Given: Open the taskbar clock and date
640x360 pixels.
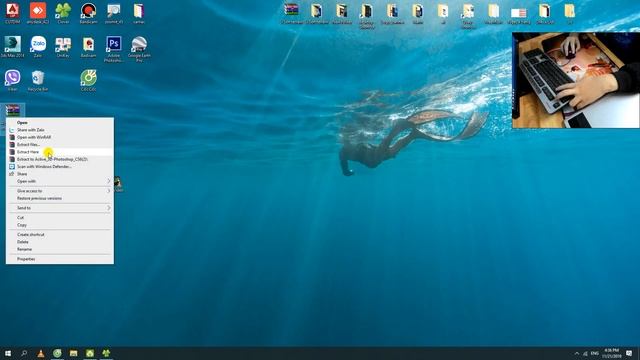Looking at the screenshot, I should coord(611,353).
